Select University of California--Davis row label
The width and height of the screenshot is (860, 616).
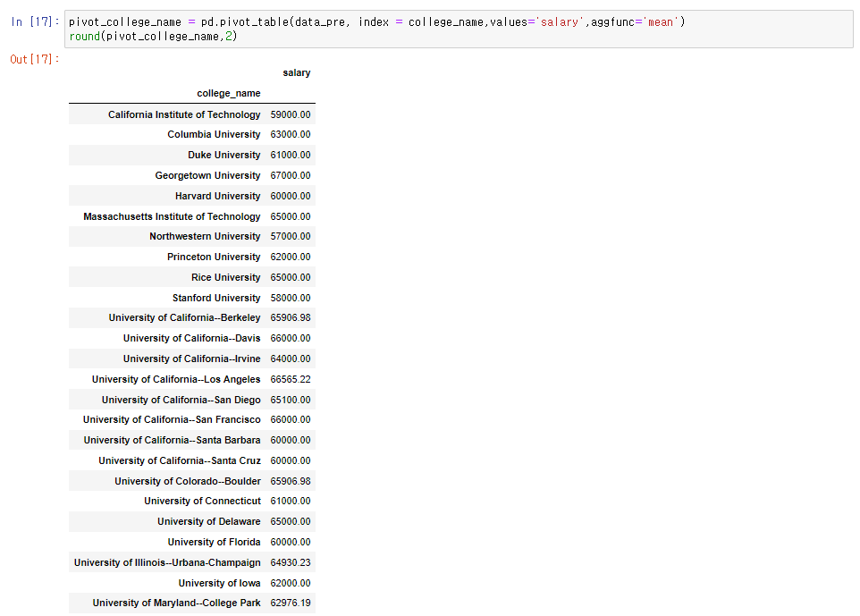[x=191, y=339]
